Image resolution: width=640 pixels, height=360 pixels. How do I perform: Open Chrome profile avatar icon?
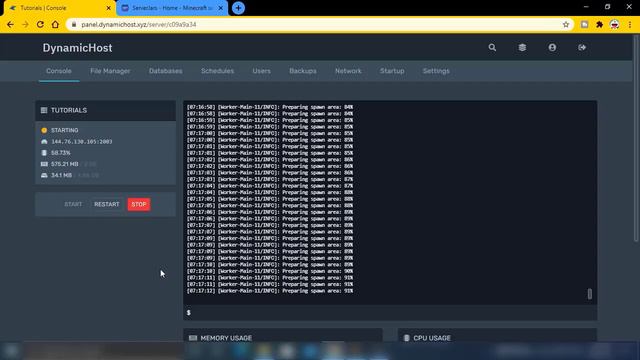(x=614, y=24)
